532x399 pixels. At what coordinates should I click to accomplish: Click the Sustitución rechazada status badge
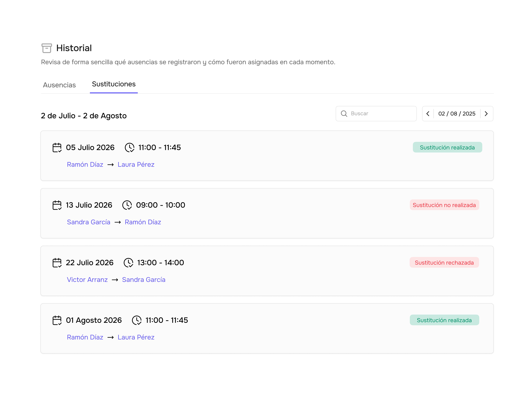pyautogui.click(x=444, y=262)
